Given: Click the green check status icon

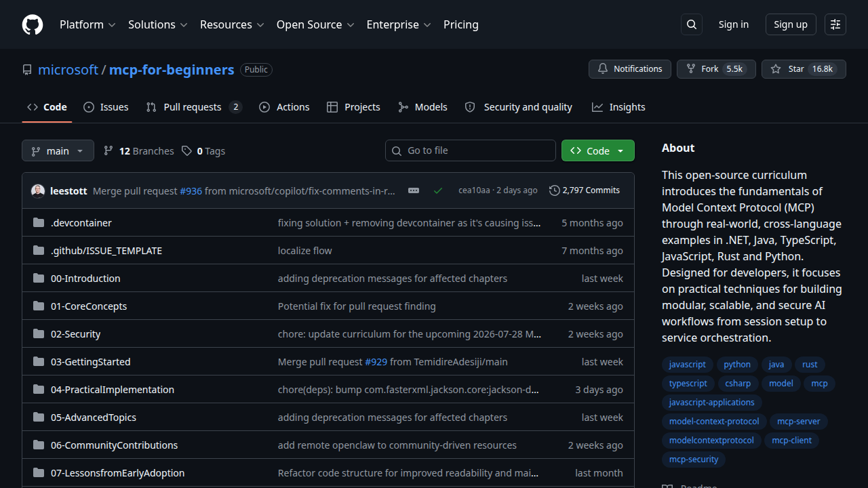Looking at the screenshot, I should [x=438, y=190].
